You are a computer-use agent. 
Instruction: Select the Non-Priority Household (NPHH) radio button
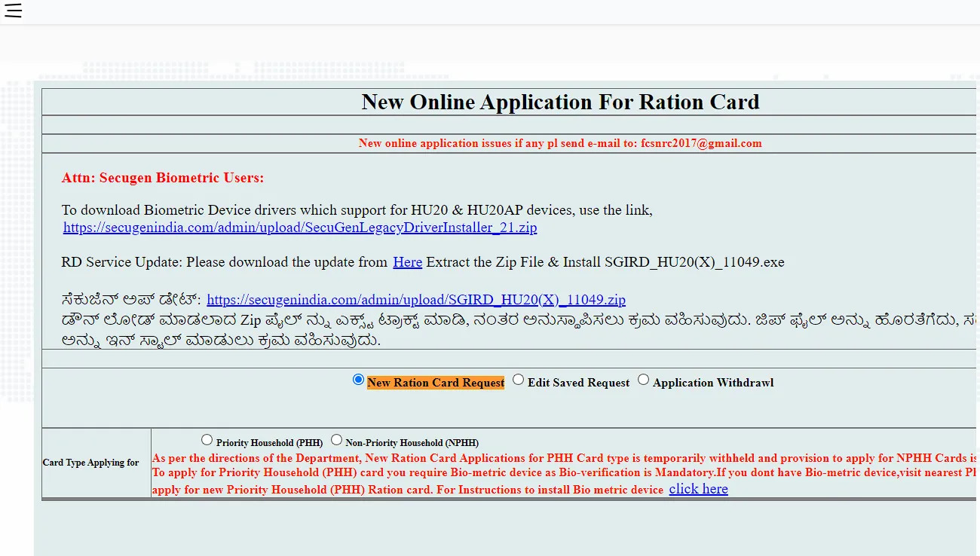[x=336, y=439]
